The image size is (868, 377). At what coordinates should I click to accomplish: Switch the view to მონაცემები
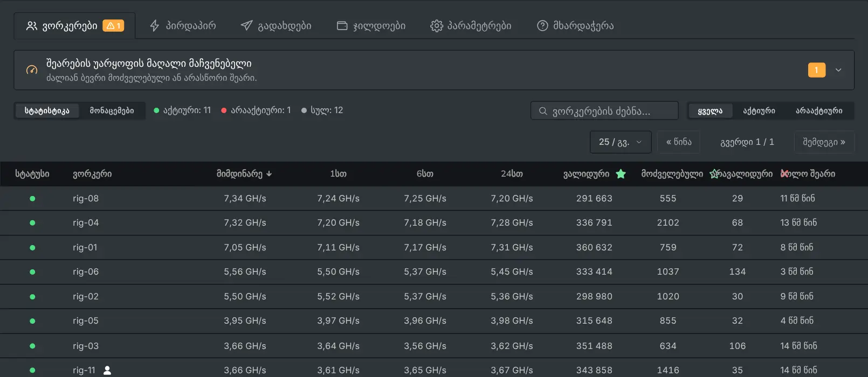pyautogui.click(x=112, y=111)
